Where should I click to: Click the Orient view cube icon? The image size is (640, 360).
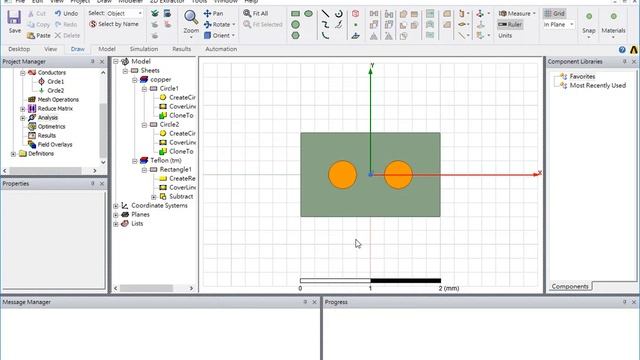pyautogui.click(x=207, y=36)
